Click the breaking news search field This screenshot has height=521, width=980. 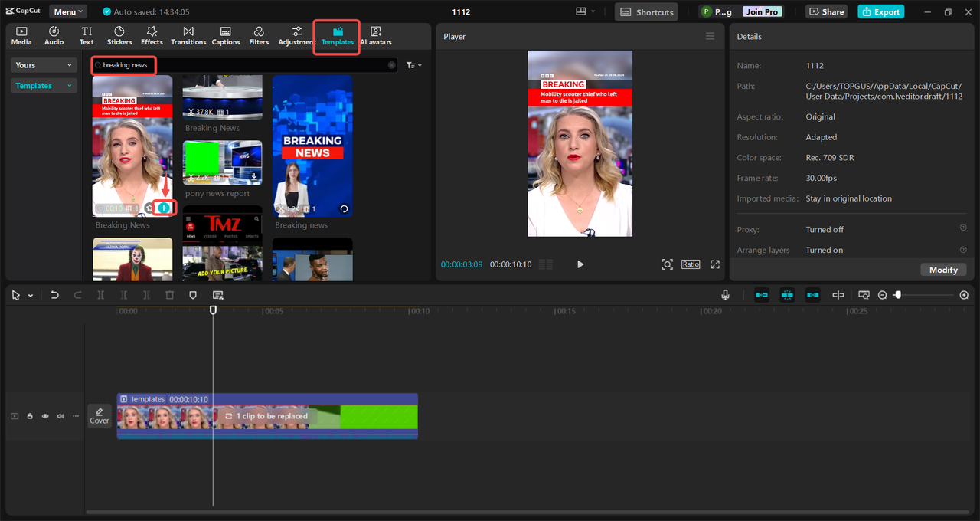point(126,65)
